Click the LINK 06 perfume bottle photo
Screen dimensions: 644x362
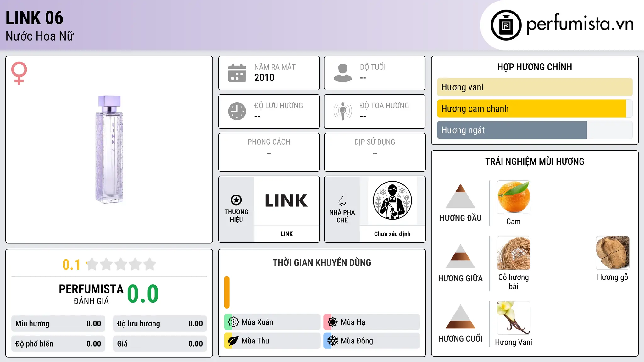point(109,149)
